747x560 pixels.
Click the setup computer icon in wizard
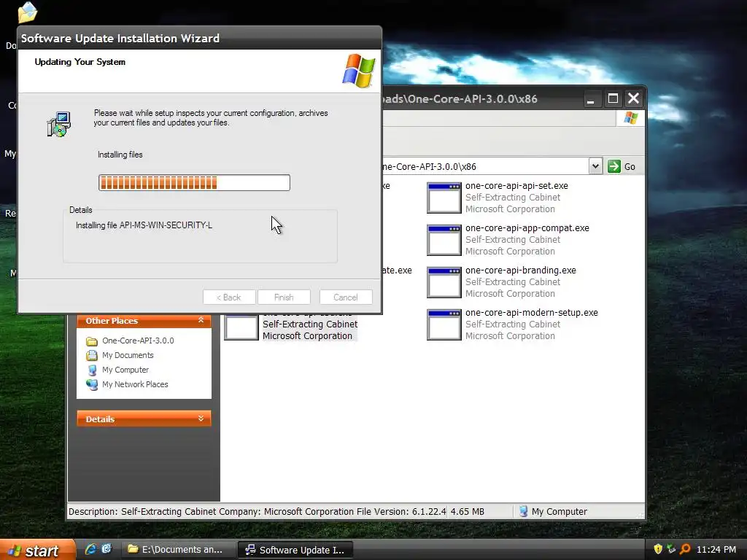pos(59,124)
